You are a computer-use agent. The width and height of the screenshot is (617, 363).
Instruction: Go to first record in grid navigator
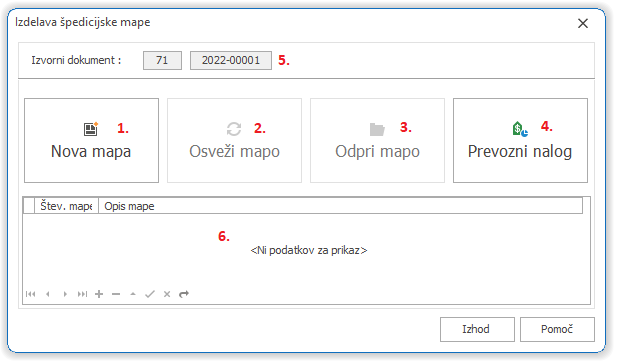tap(30, 294)
